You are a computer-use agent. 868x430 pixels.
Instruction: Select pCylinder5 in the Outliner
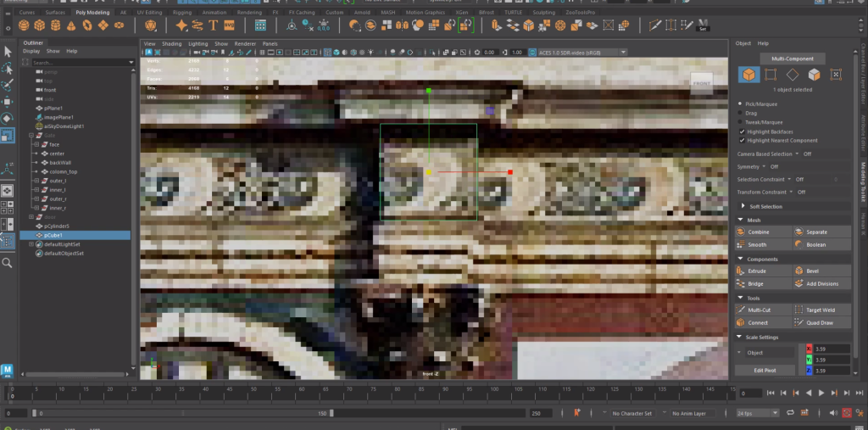(x=57, y=226)
